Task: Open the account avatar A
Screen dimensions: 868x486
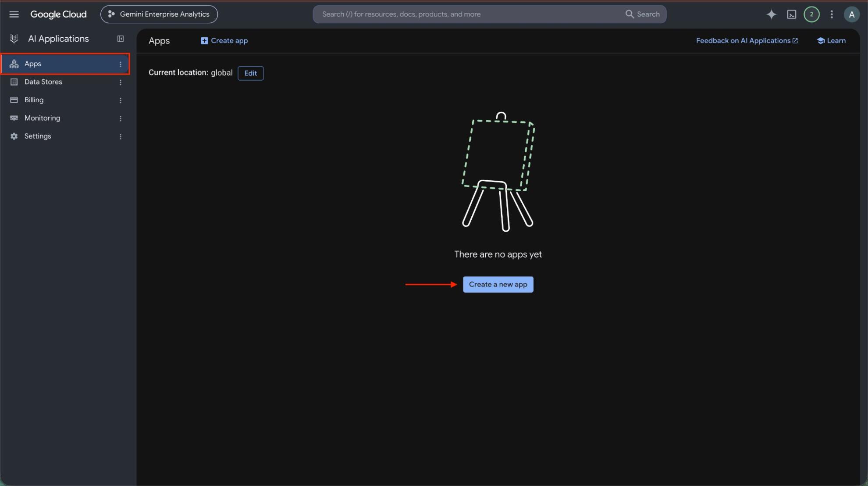Action: point(851,14)
